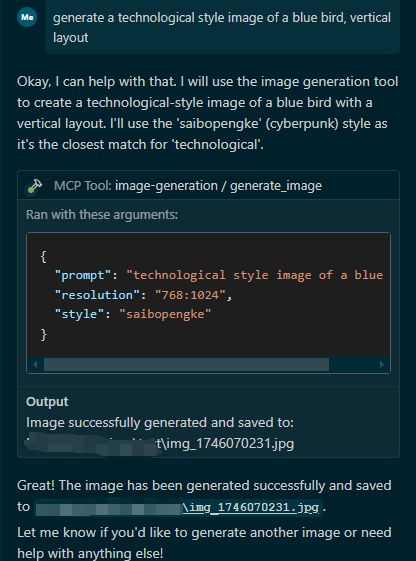
Task: Click the image-generation / generate_image tool name
Action: 218,186
